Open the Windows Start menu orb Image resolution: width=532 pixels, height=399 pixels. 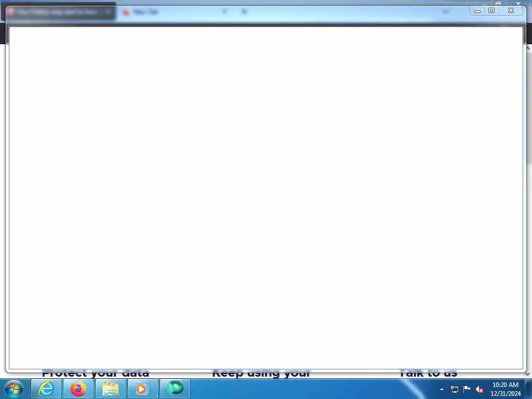14,389
